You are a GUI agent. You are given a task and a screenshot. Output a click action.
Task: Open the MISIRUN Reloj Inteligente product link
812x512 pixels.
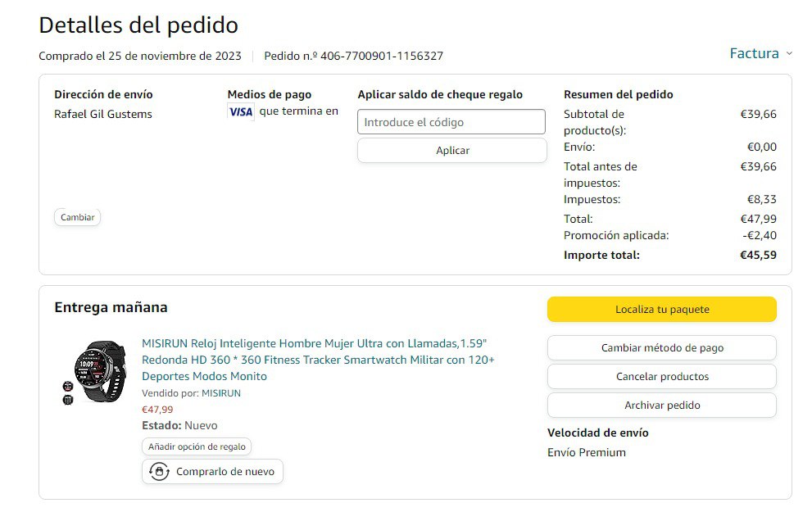(318, 360)
